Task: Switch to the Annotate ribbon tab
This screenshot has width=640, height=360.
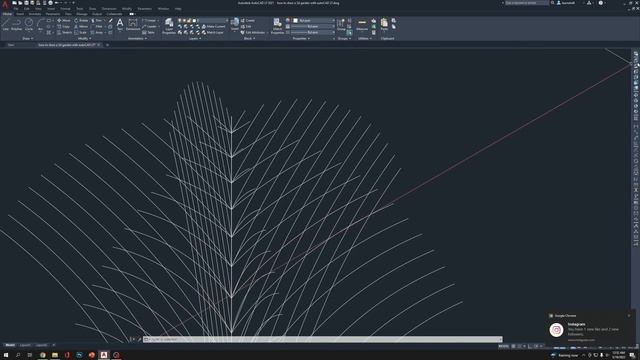Action: 35,14
